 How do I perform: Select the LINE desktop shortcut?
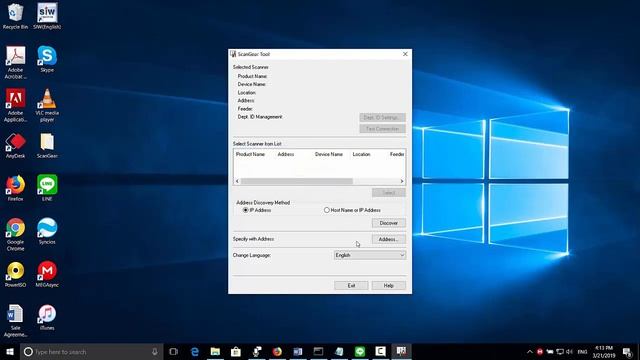tap(47, 188)
